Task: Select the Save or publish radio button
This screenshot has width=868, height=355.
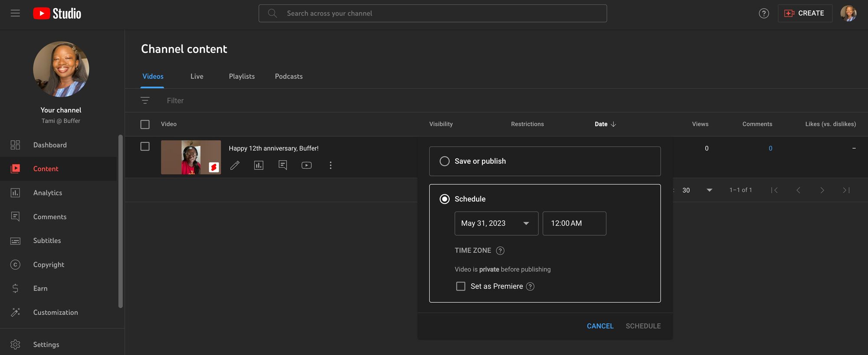Action: pyautogui.click(x=444, y=161)
